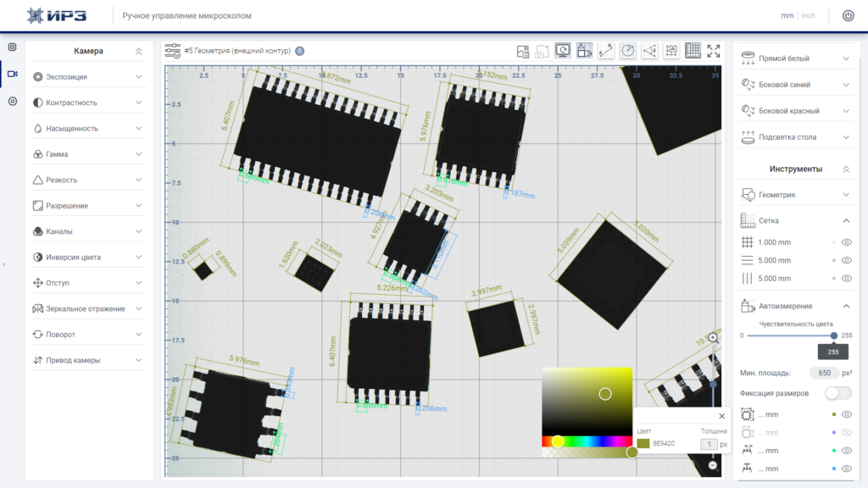Toggle visibility of vertical 5.000 mm grid lines
Viewport: 868px width, 488px height.
pyautogui.click(x=847, y=278)
